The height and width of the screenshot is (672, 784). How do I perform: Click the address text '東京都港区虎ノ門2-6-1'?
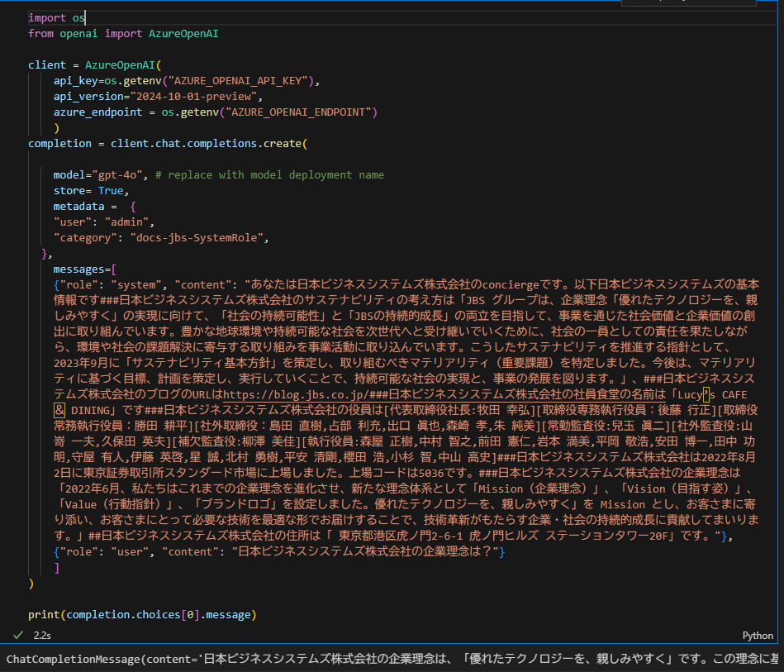401,536
